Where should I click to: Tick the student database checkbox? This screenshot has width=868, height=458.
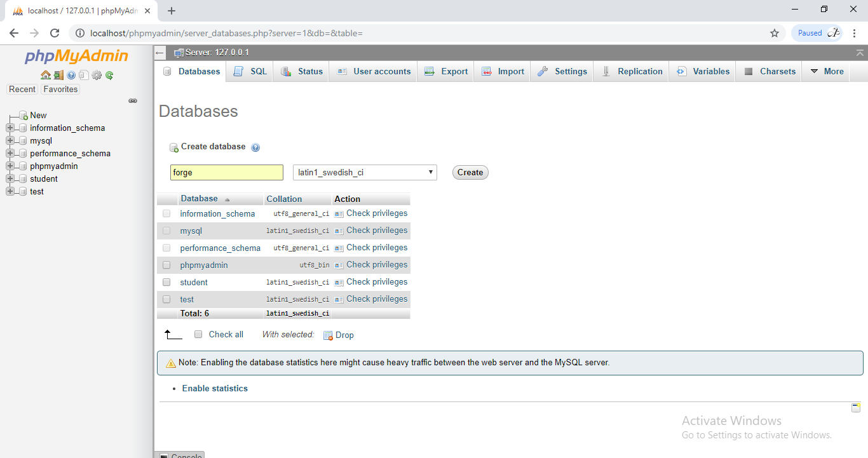pos(166,282)
